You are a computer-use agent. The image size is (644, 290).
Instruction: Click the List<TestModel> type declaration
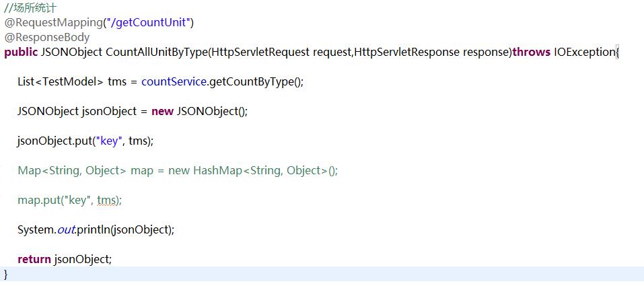pyautogui.click(x=61, y=81)
